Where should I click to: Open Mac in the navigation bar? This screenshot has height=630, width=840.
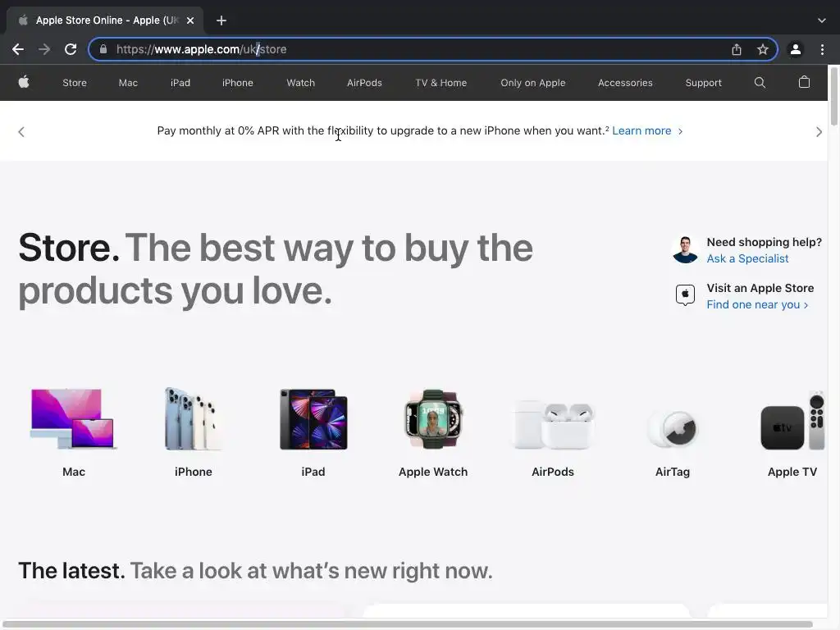(128, 83)
